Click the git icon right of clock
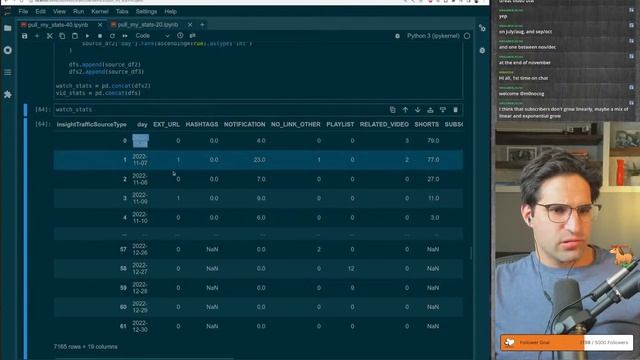The width and height of the screenshot is (640, 360). (192, 36)
